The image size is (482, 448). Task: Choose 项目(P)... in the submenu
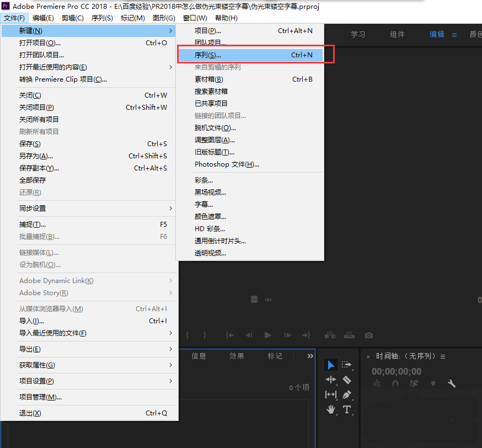(250, 31)
